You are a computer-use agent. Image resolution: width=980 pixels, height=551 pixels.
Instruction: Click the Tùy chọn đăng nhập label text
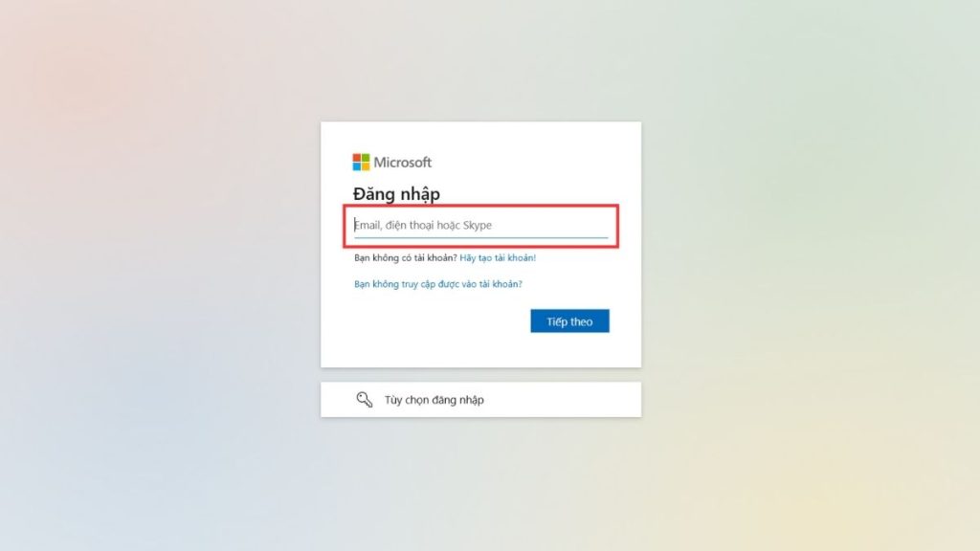point(434,400)
